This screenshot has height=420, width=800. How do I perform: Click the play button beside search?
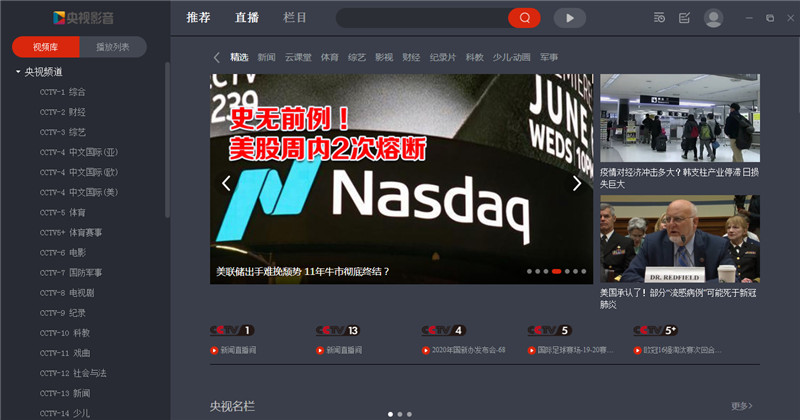pos(570,18)
